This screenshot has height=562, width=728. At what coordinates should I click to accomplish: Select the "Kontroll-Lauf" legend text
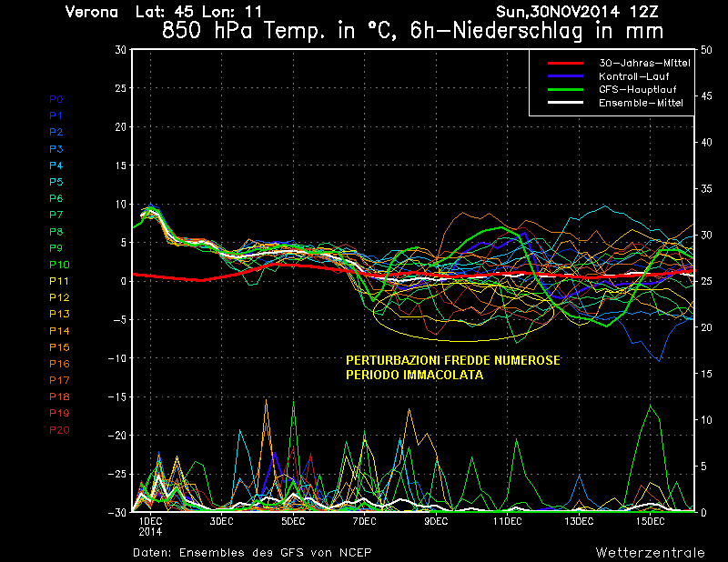point(633,76)
